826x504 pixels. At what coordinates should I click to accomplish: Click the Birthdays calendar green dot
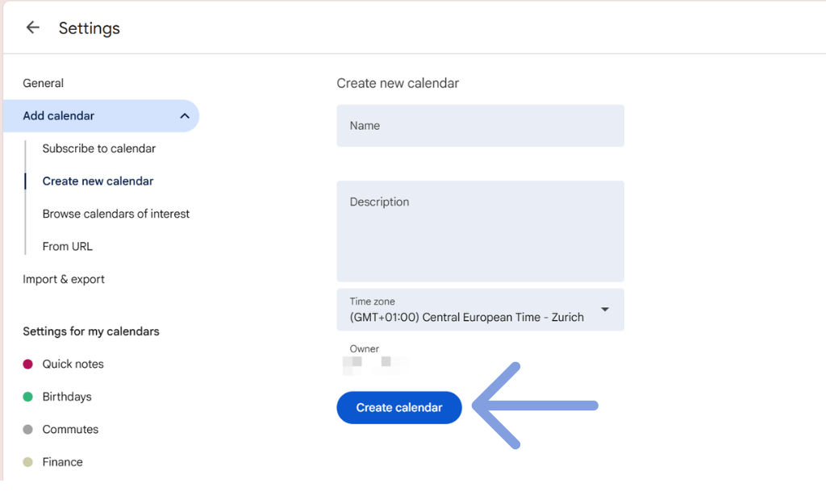pos(29,397)
